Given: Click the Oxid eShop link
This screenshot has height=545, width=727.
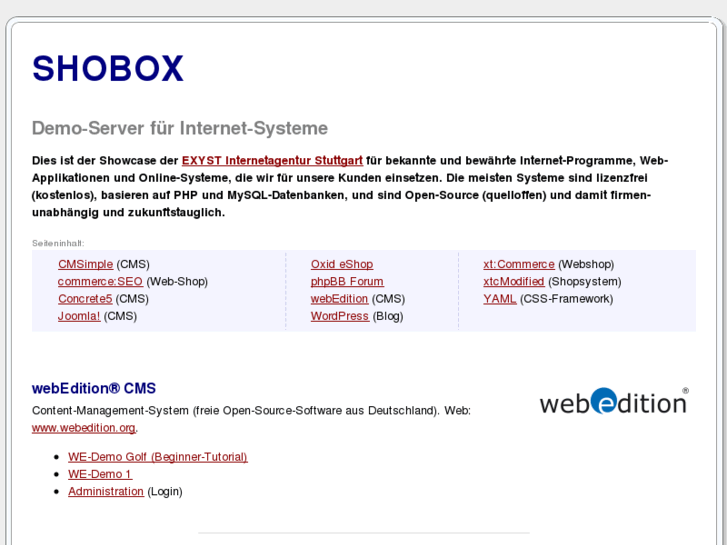Looking at the screenshot, I should coord(342,264).
